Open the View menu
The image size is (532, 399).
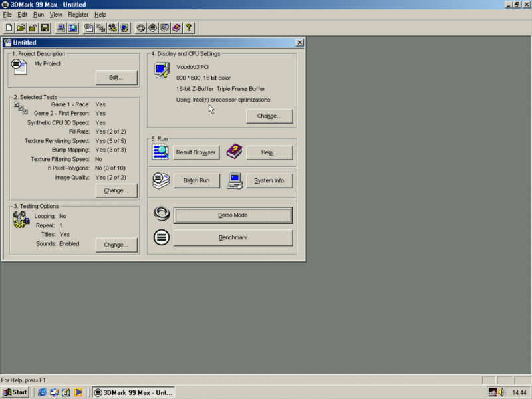[x=56, y=15]
